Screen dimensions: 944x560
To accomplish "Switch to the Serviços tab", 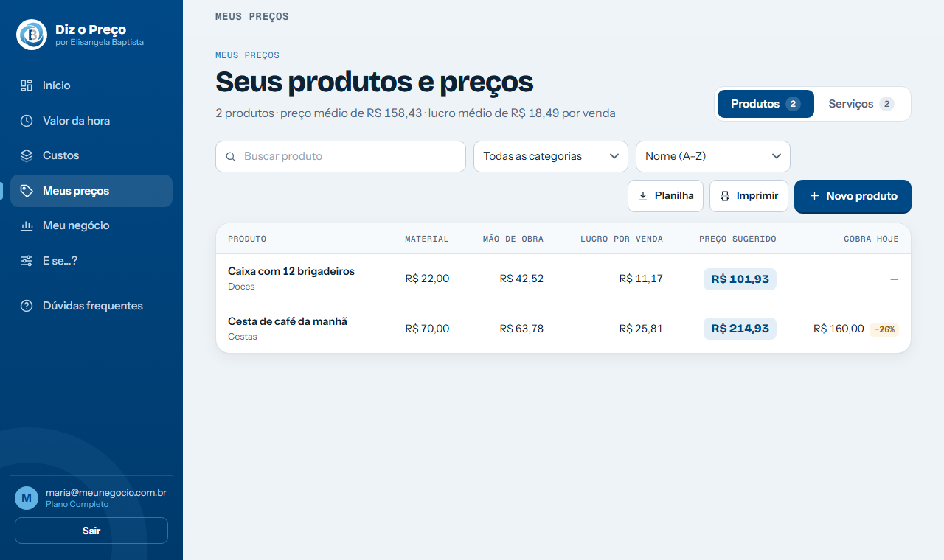I will click(861, 104).
